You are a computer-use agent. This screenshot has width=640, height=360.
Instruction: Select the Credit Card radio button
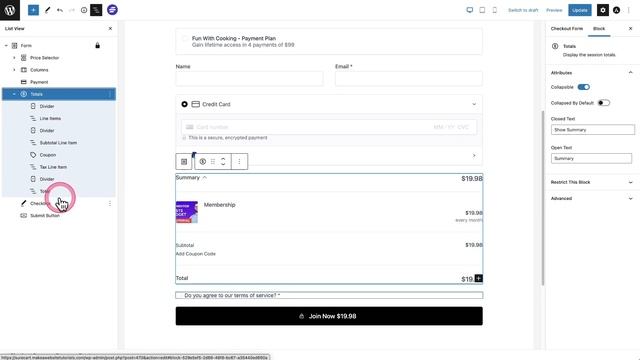point(184,104)
